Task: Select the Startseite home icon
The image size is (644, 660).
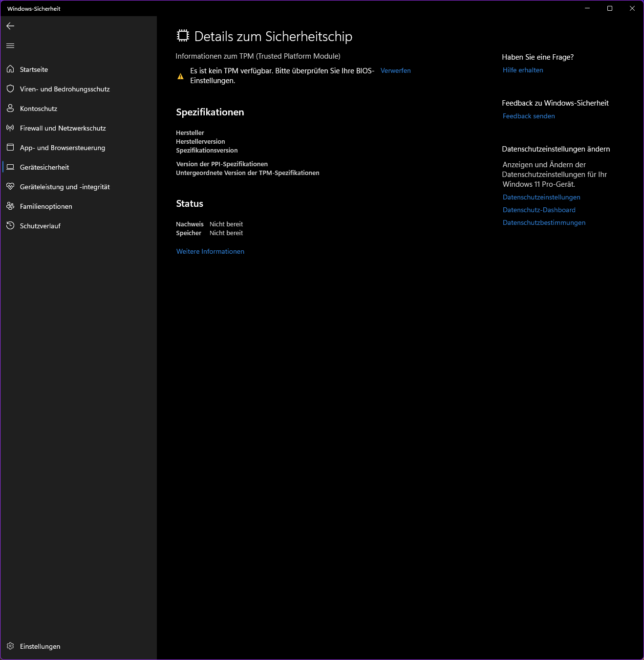Action: pos(10,69)
